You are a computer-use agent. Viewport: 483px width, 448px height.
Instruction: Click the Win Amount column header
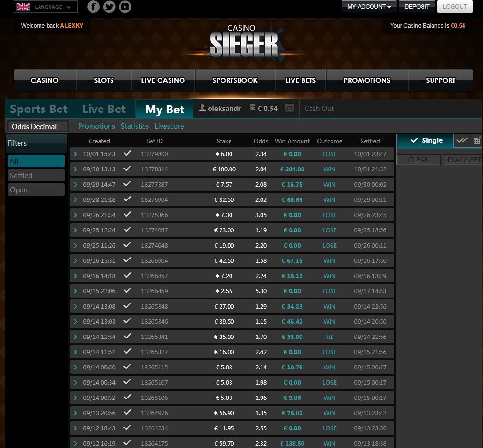292,141
